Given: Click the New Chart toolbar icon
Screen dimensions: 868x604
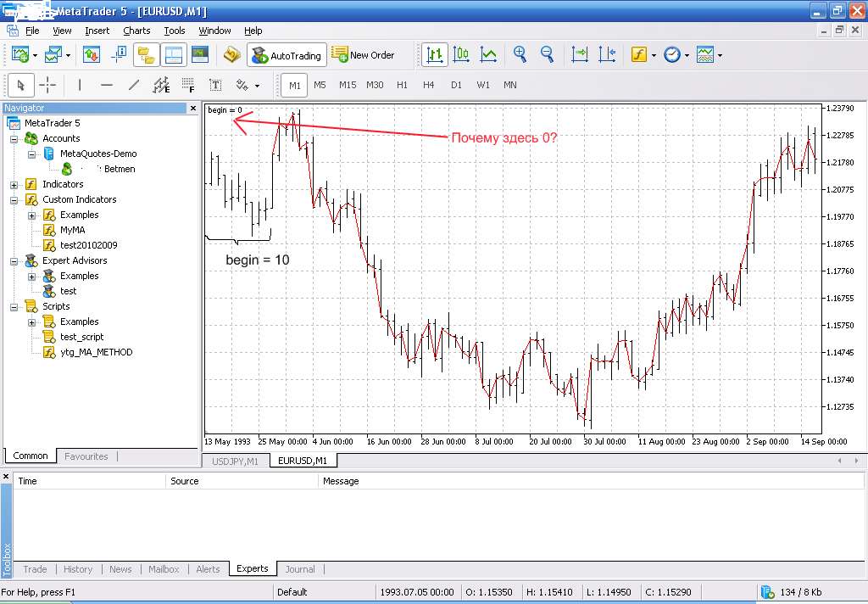Looking at the screenshot, I should pyautogui.click(x=20, y=55).
